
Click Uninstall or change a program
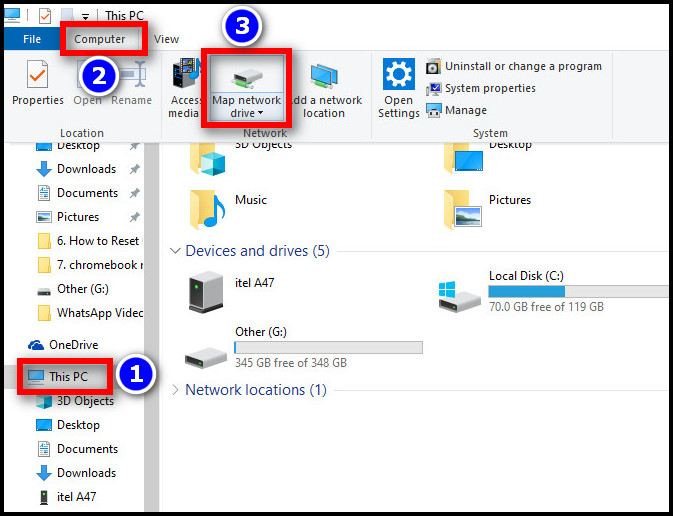[514, 66]
